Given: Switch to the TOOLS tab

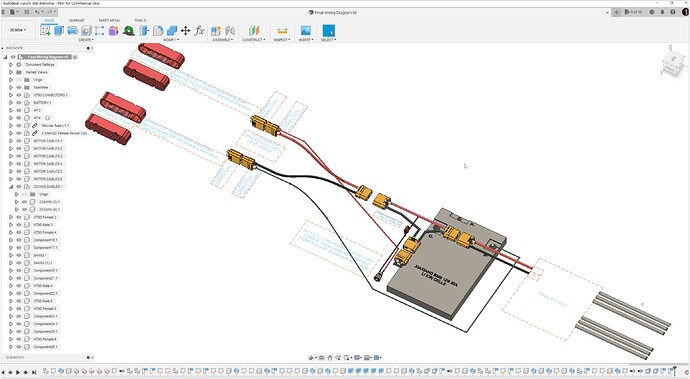Looking at the screenshot, I should 140,20.
